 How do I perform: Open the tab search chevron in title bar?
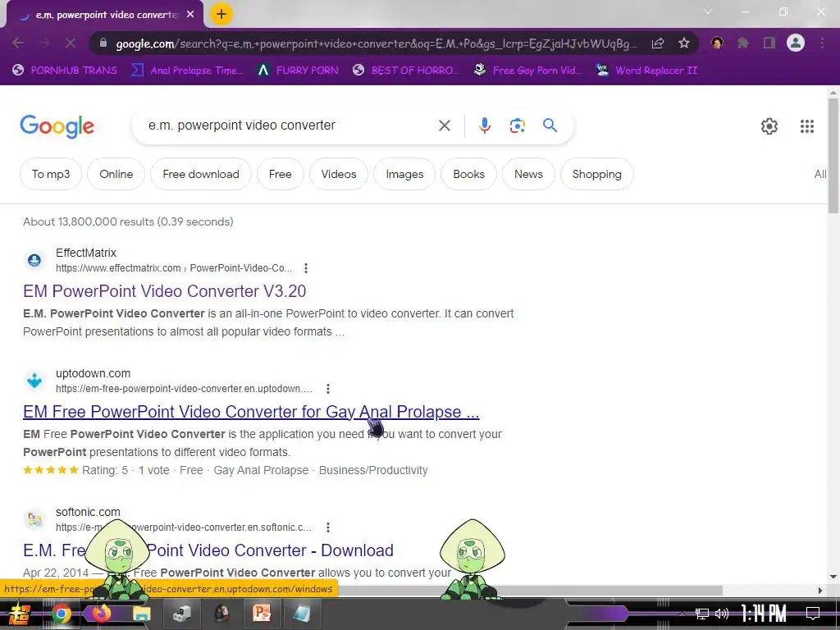[x=708, y=11]
